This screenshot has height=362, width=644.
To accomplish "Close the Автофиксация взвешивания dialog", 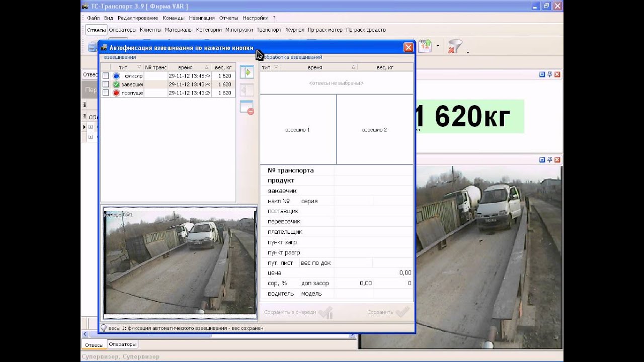I will [x=408, y=47].
